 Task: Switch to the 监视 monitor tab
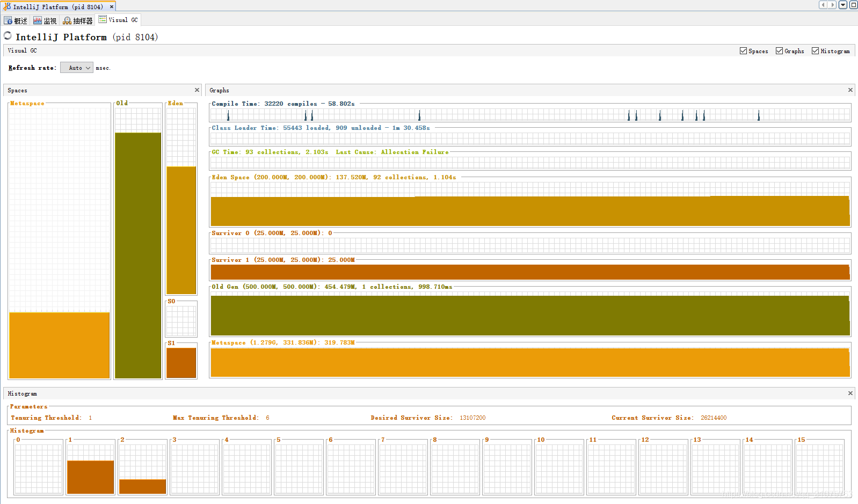45,20
